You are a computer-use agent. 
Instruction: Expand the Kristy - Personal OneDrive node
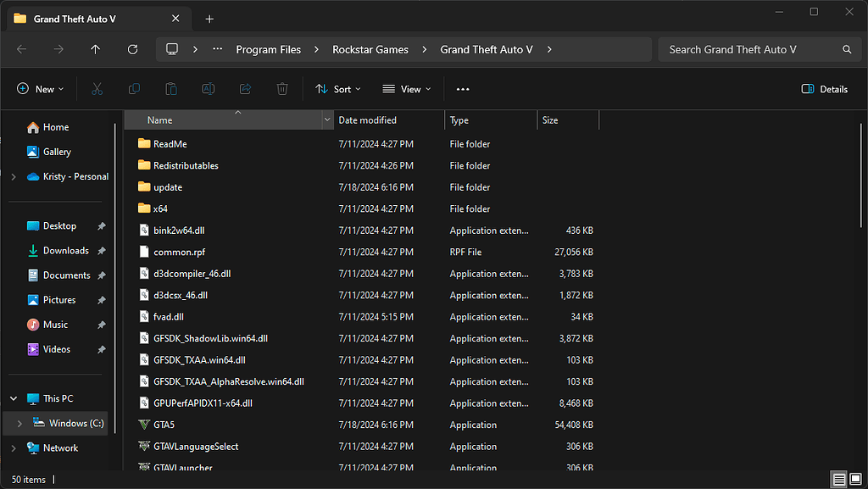click(x=14, y=177)
